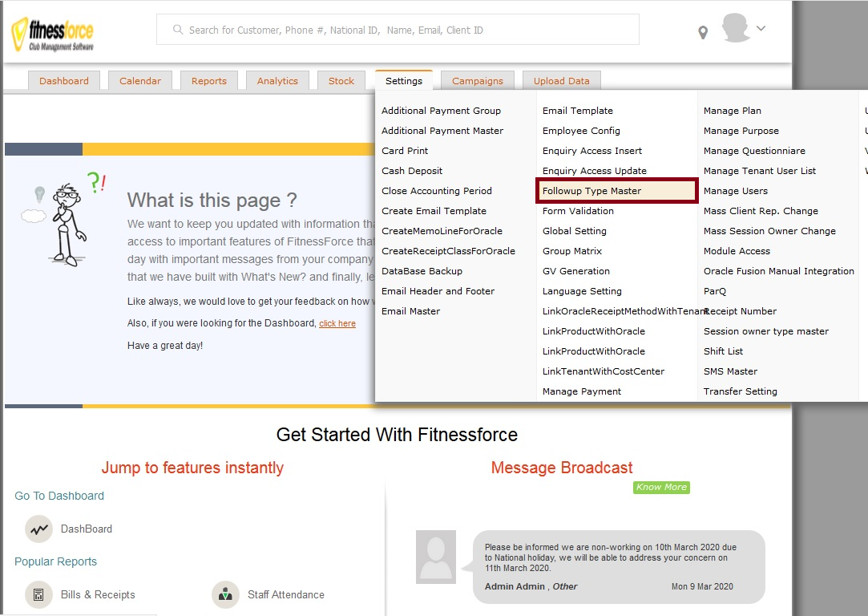Choose Cash Deposit menu entry
The height and width of the screenshot is (616, 868).
click(x=412, y=171)
